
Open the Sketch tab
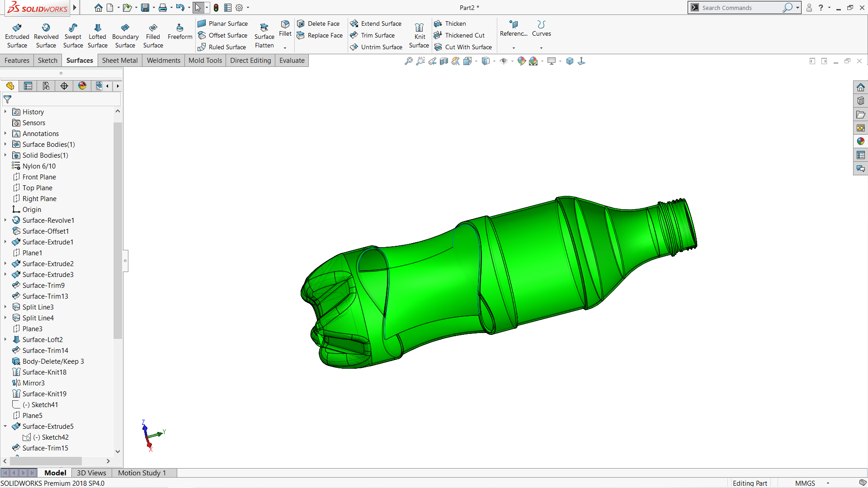pos(47,61)
